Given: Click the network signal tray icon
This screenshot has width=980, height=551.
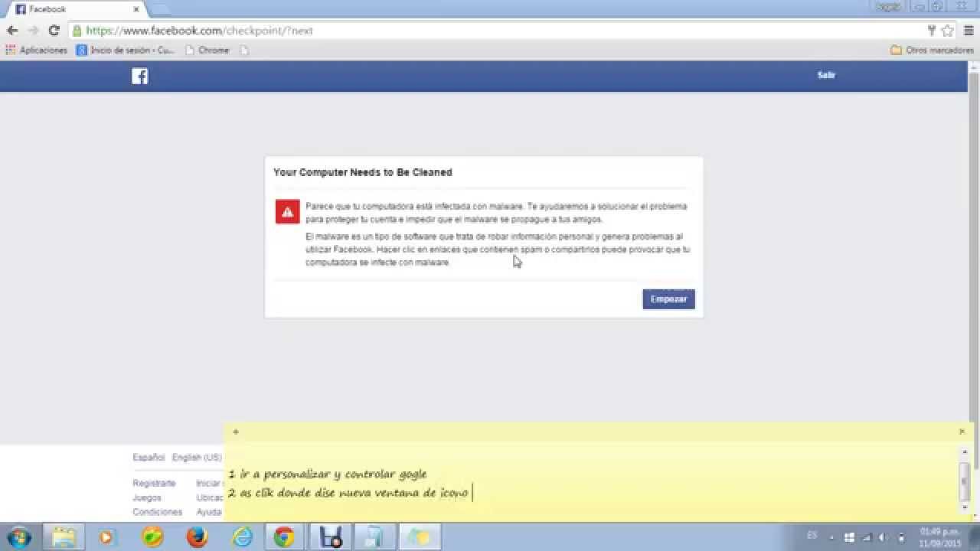Looking at the screenshot, I should pos(867,537).
